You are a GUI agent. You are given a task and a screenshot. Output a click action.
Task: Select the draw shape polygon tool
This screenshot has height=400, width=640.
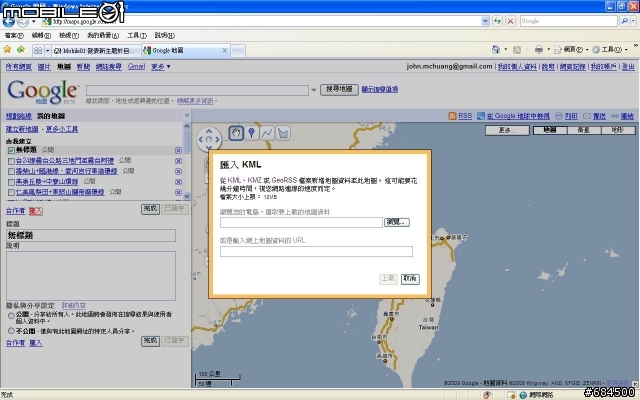pyautogui.click(x=283, y=133)
